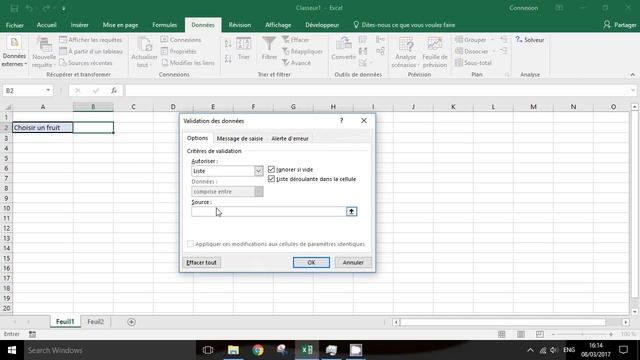
Task: Click Windows Start button
Action: click(11, 350)
